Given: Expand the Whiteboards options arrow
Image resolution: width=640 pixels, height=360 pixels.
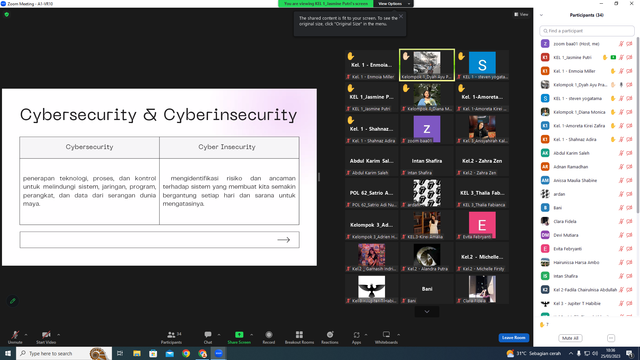Looking at the screenshot, I should pyautogui.click(x=398, y=335).
